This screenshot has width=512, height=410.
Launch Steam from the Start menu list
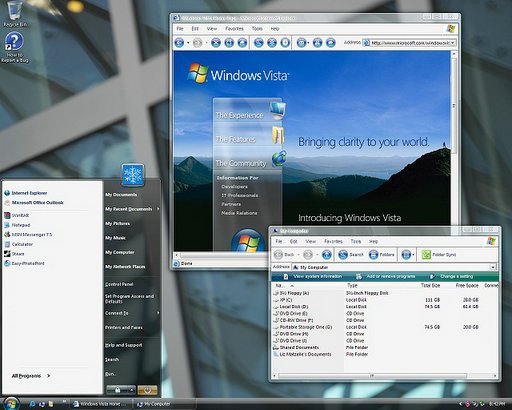point(14,254)
